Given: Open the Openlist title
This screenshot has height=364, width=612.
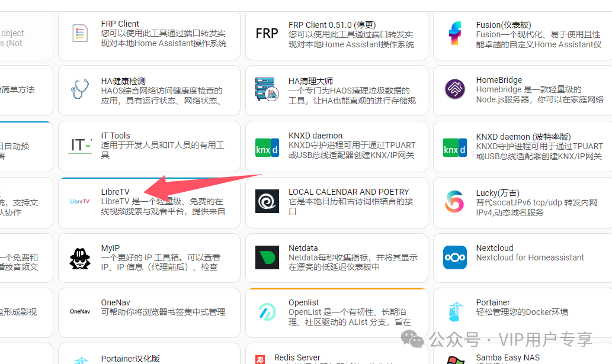Looking at the screenshot, I should point(304,302).
